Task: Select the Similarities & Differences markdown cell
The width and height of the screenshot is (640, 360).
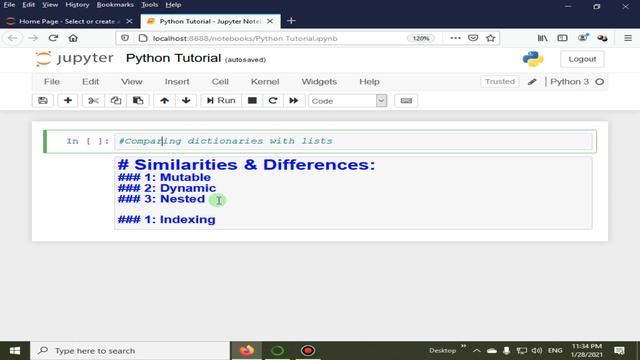Action: (353, 193)
